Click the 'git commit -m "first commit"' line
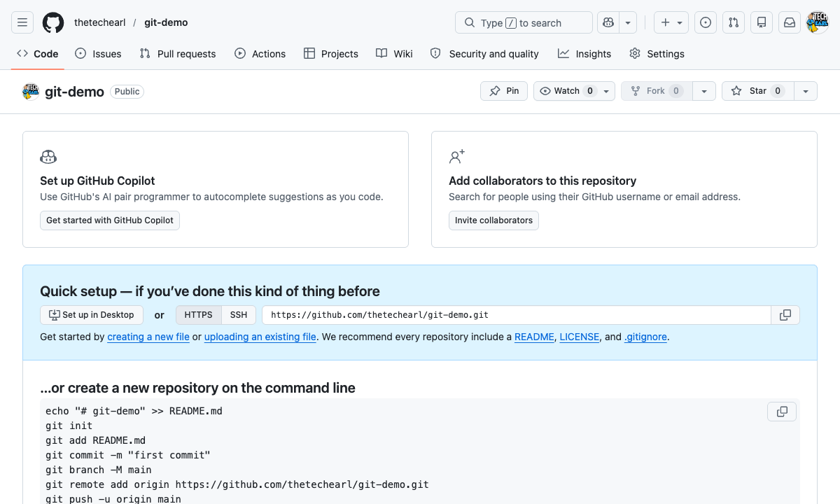Screen dimensions: 840x504 coord(128,455)
